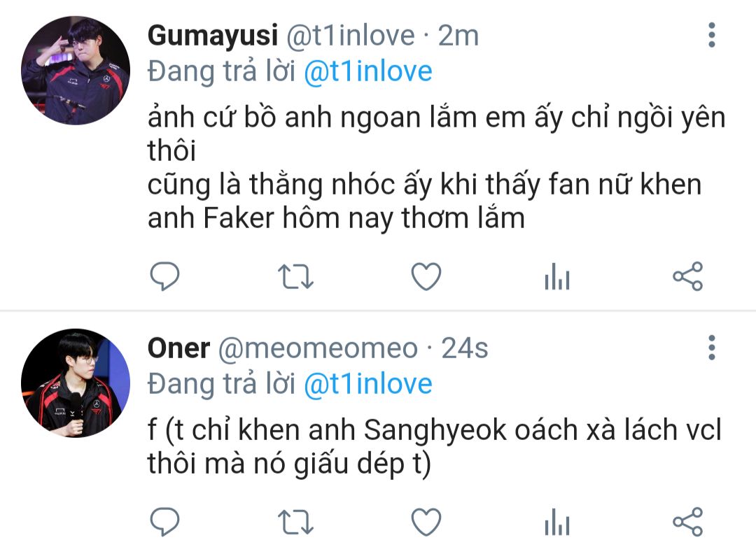Share Gumayusi's tweet
Viewport: 756px width, 547px height.
coord(687,277)
